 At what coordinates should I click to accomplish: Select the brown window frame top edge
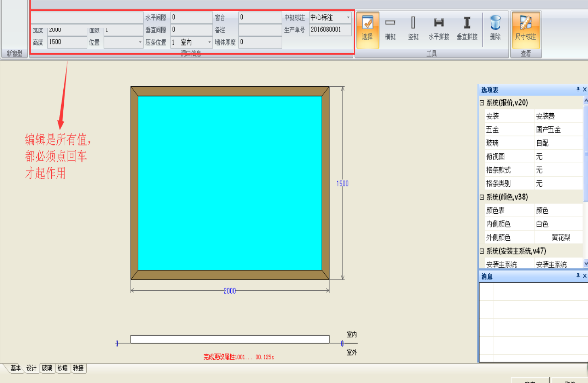pyautogui.click(x=230, y=91)
